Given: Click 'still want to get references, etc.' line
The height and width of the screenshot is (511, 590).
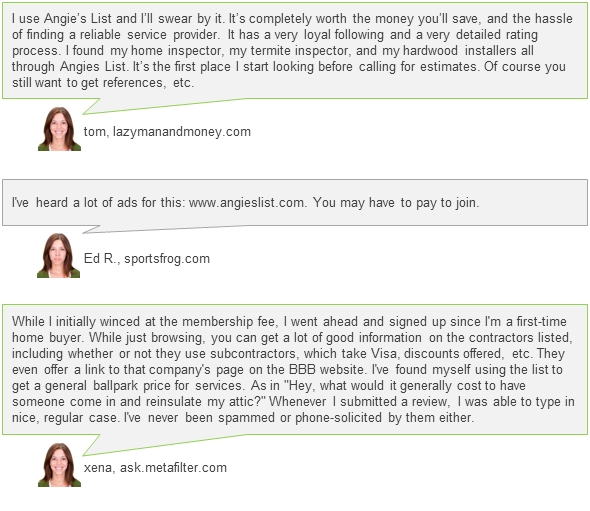Looking at the screenshot, I should pyautogui.click(x=103, y=83).
